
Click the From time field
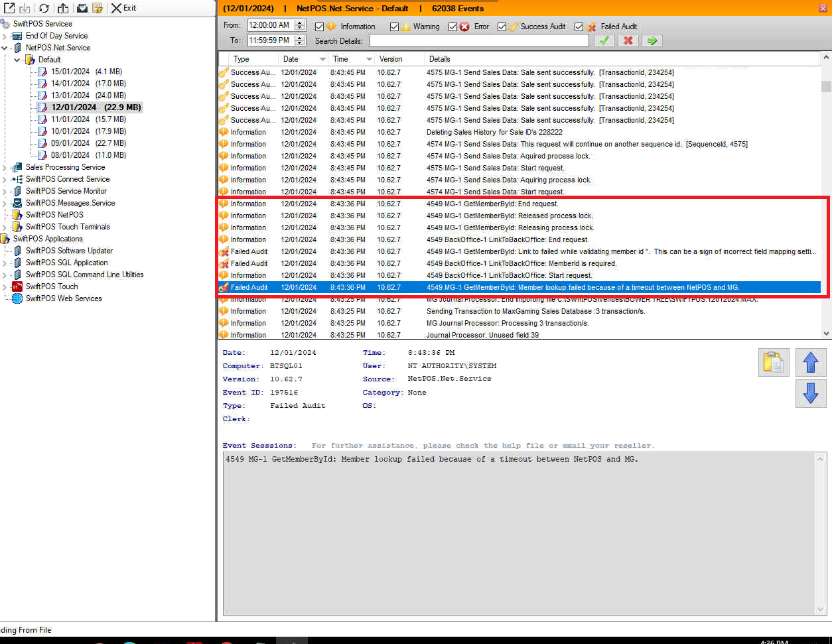click(271, 25)
